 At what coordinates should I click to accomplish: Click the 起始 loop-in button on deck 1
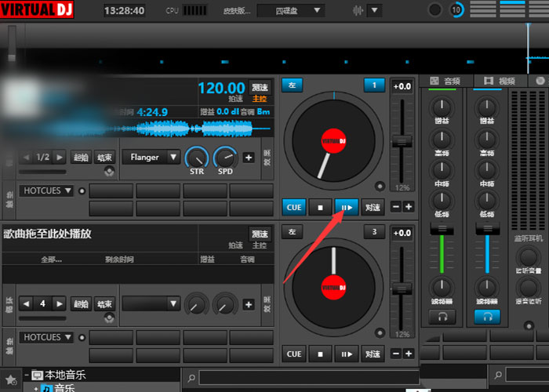(81, 158)
